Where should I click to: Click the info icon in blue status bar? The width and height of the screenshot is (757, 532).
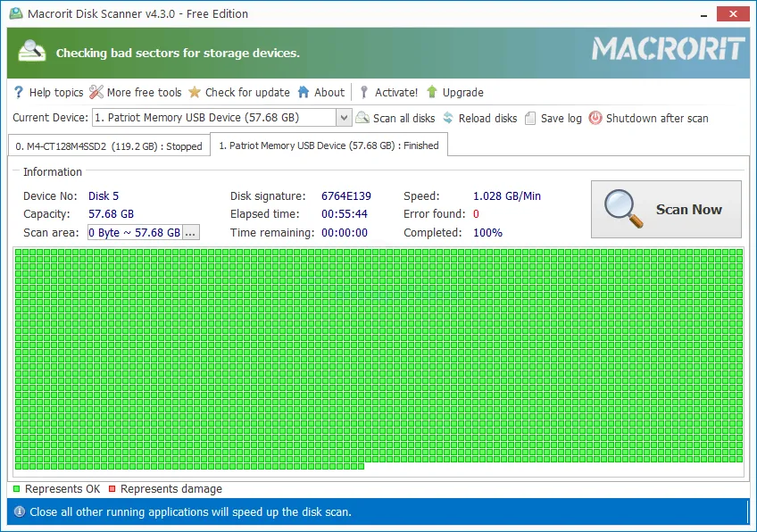coord(20,511)
